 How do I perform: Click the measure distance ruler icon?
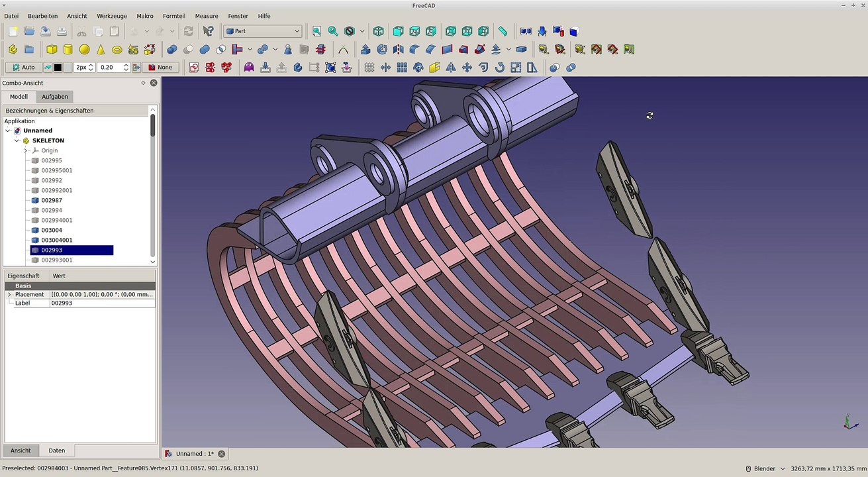(503, 31)
